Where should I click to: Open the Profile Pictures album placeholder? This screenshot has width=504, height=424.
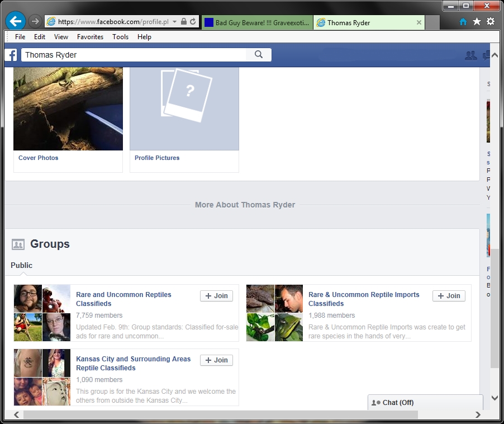184,109
